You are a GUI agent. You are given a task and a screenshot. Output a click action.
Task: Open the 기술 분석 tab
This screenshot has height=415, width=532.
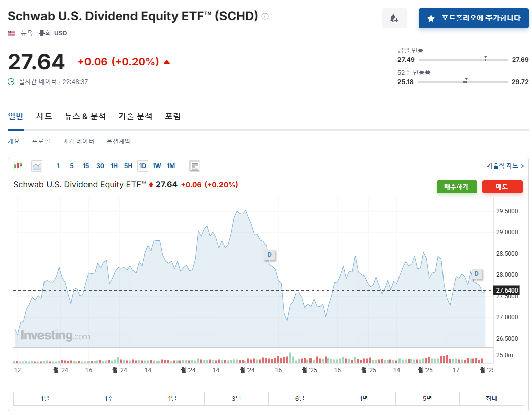click(136, 116)
